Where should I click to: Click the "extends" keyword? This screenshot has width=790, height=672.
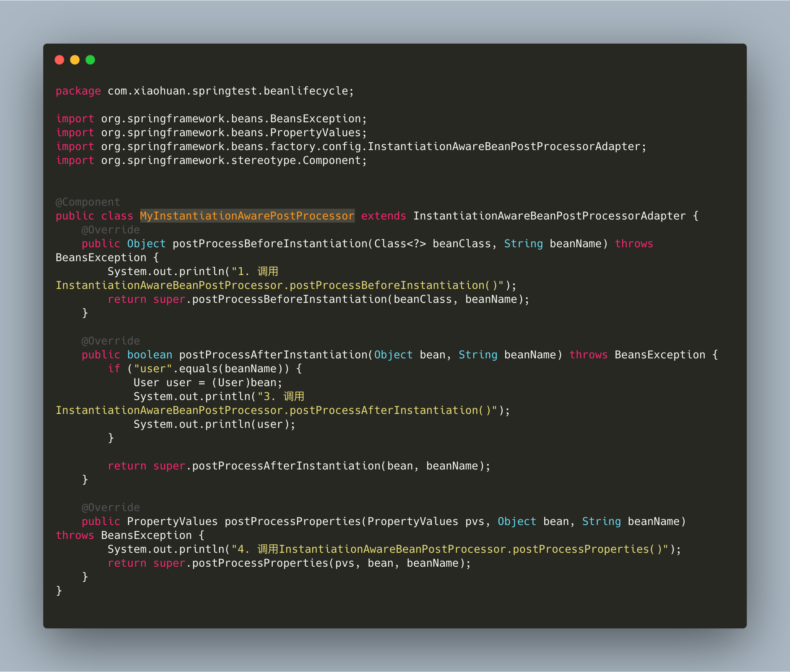coord(384,216)
